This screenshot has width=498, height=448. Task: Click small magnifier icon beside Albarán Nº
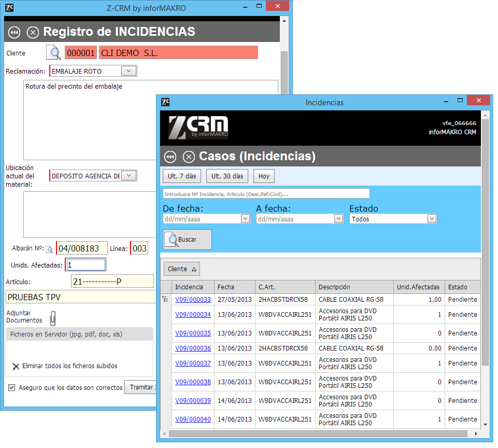(49, 249)
